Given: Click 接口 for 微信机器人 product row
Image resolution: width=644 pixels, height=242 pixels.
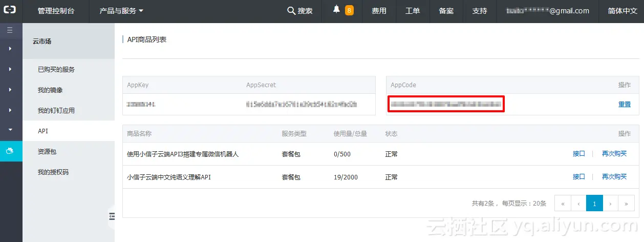Looking at the screenshot, I should click(x=578, y=154).
